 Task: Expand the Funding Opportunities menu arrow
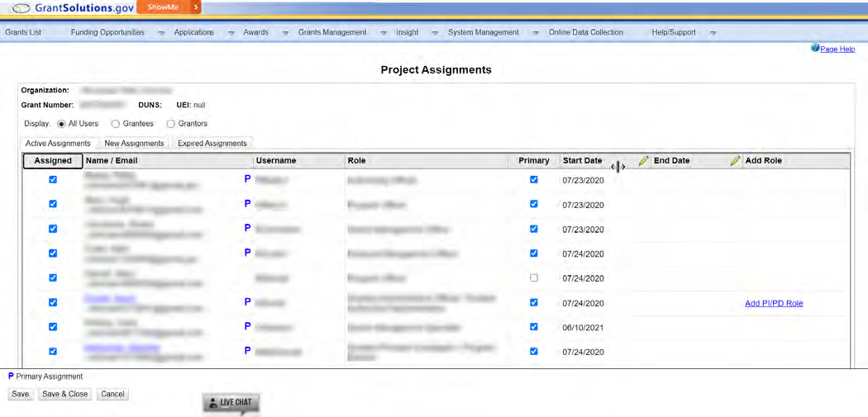point(160,33)
